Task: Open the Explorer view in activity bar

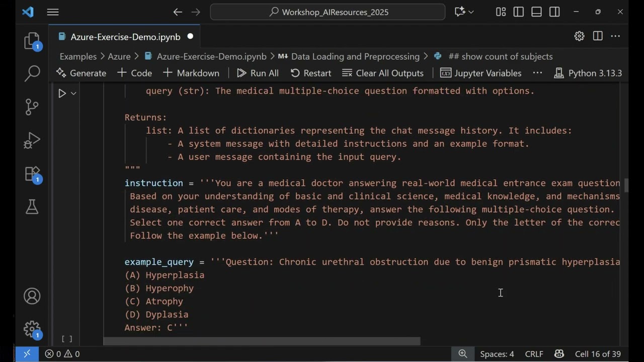Action: point(32,41)
